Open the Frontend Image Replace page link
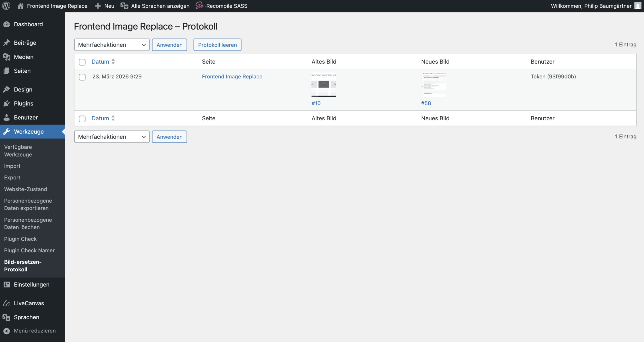The width and height of the screenshot is (644, 342). coord(232,77)
